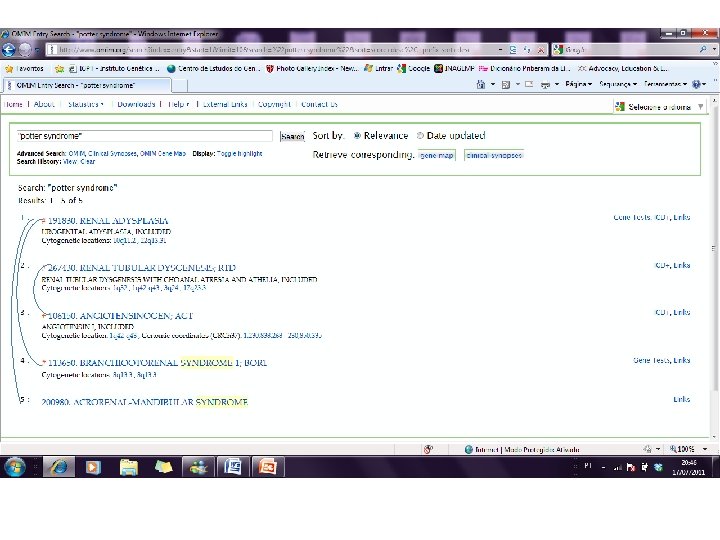Open result 191830 RENAL ADYSPLASIA

pyautogui.click(x=108, y=221)
